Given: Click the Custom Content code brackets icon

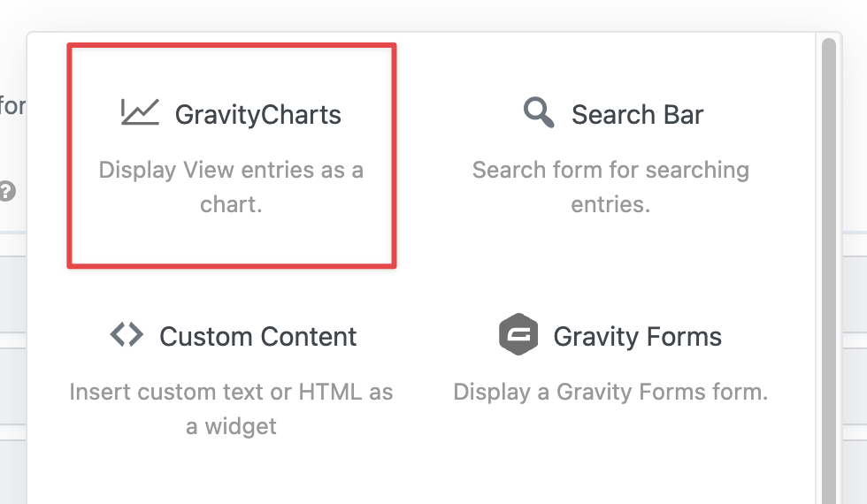Looking at the screenshot, I should pyautogui.click(x=127, y=335).
